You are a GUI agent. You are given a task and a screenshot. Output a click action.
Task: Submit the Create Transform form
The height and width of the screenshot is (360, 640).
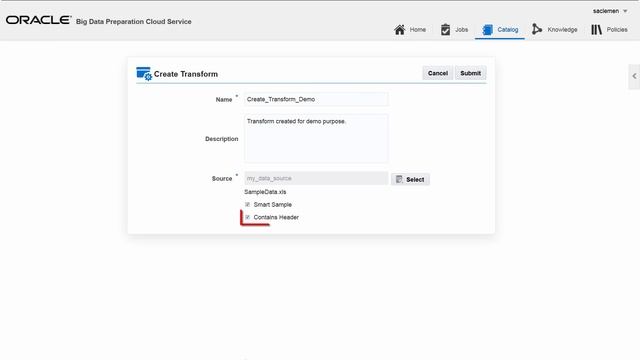pos(470,73)
